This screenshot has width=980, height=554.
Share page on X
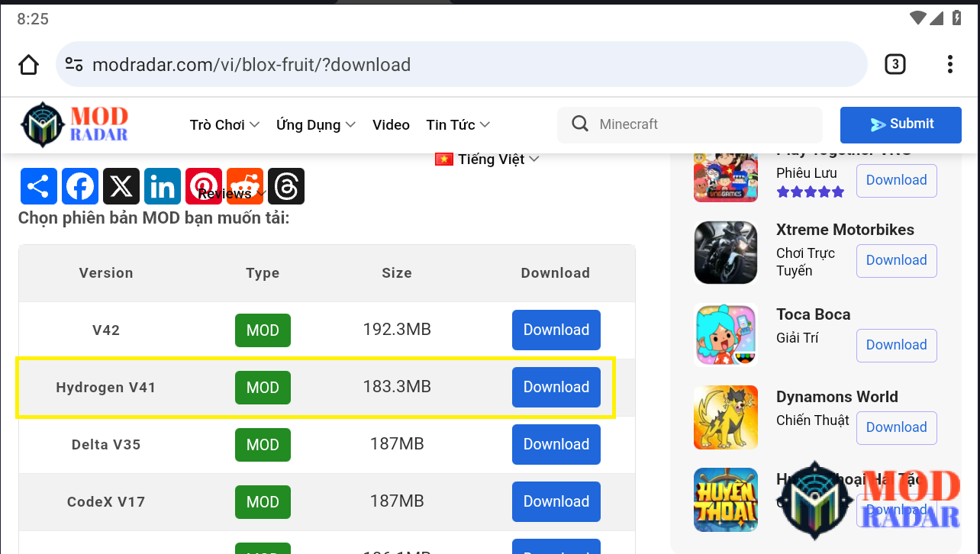pyautogui.click(x=121, y=186)
